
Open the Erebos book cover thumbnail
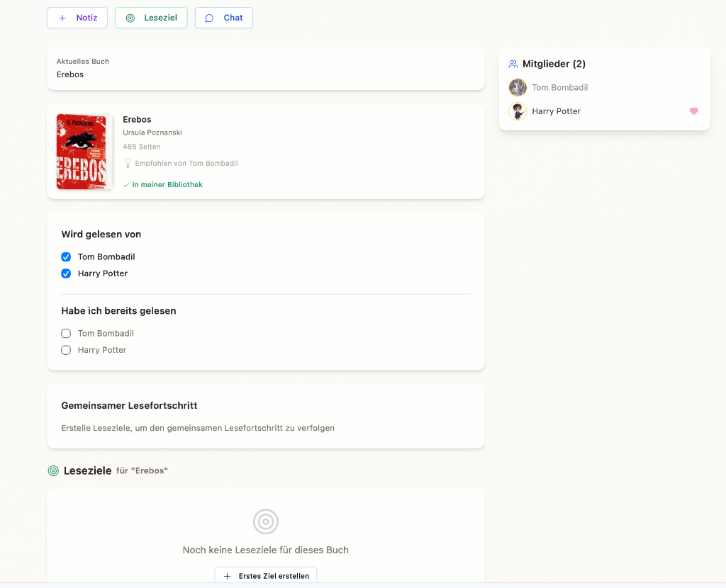[x=85, y=152]
